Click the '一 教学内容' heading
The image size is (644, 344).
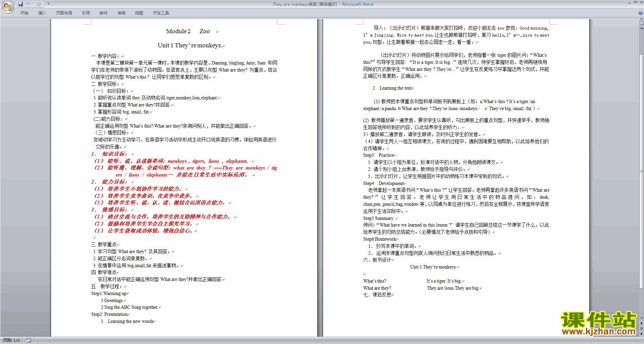pyautogui.click(x=105, y=56)
